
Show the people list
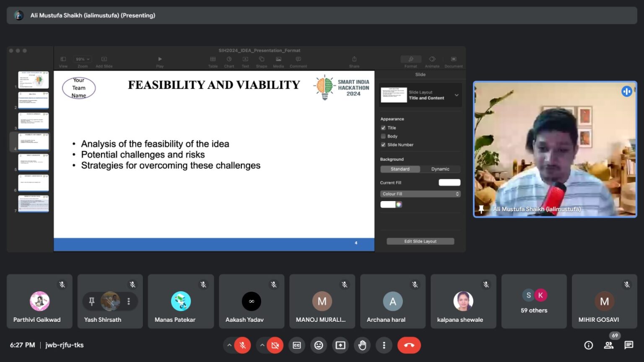coord(608,345)
